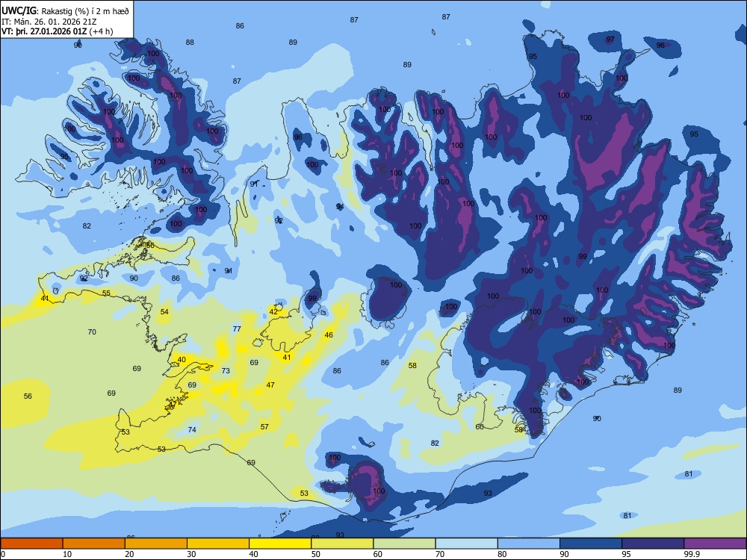This screenshot has height=560, width=747.
Task: Click the legend tick label "10"
Action: click(x=67, y=554)
